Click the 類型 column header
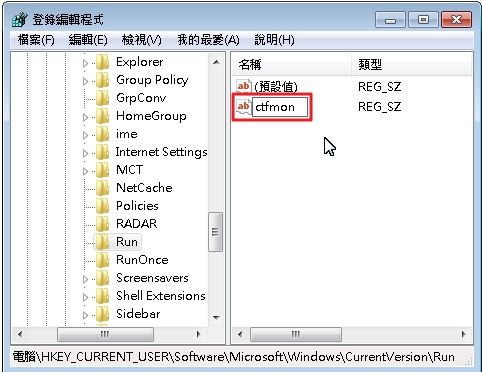 point(412,64)
